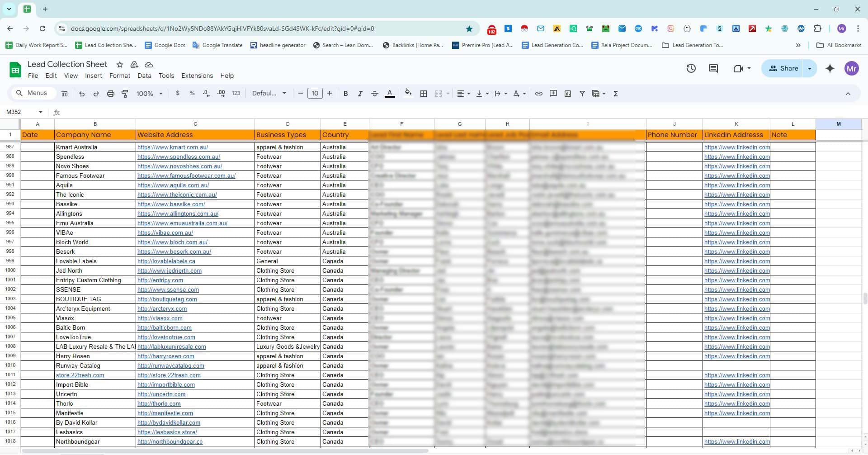Increase decimal places
This screenshot has height=455, width=868.
coord(221,93)
